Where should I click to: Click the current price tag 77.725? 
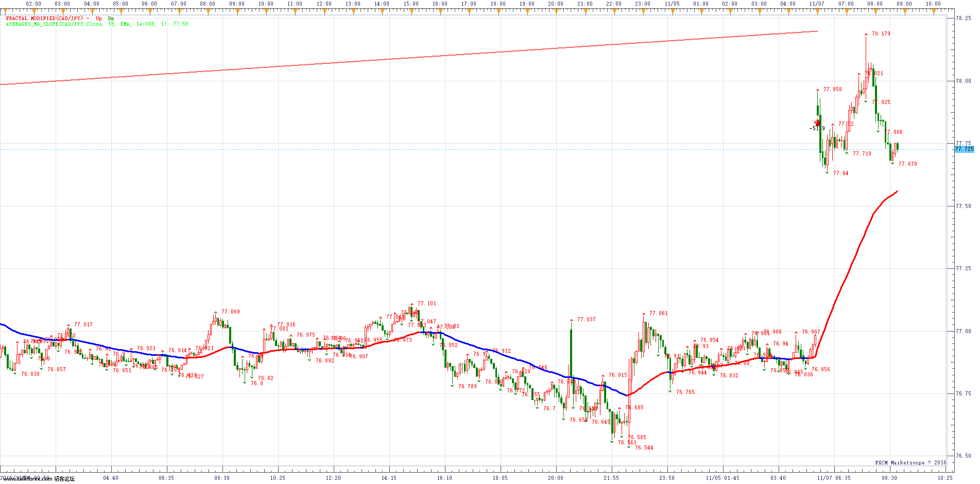965,149
